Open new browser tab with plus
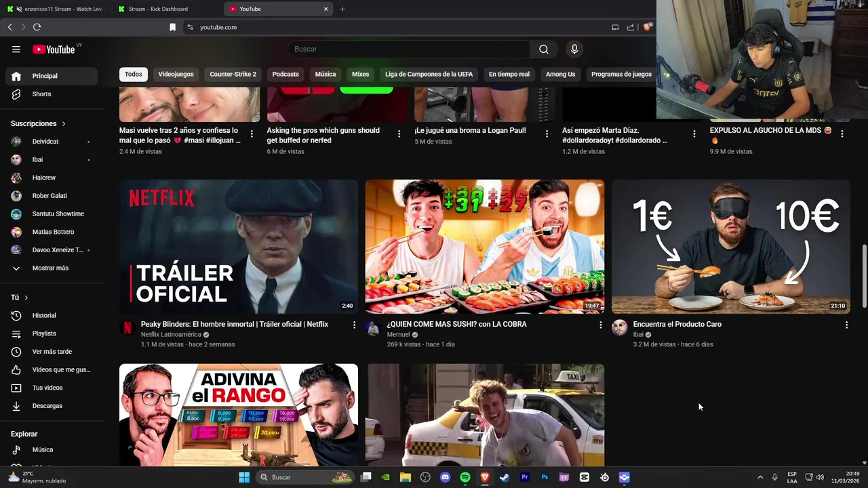 pyautogui.click(x=342, y=9)
